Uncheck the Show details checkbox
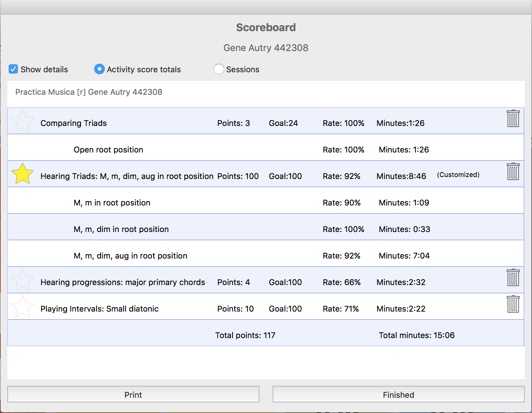 (x=13, y=69)
